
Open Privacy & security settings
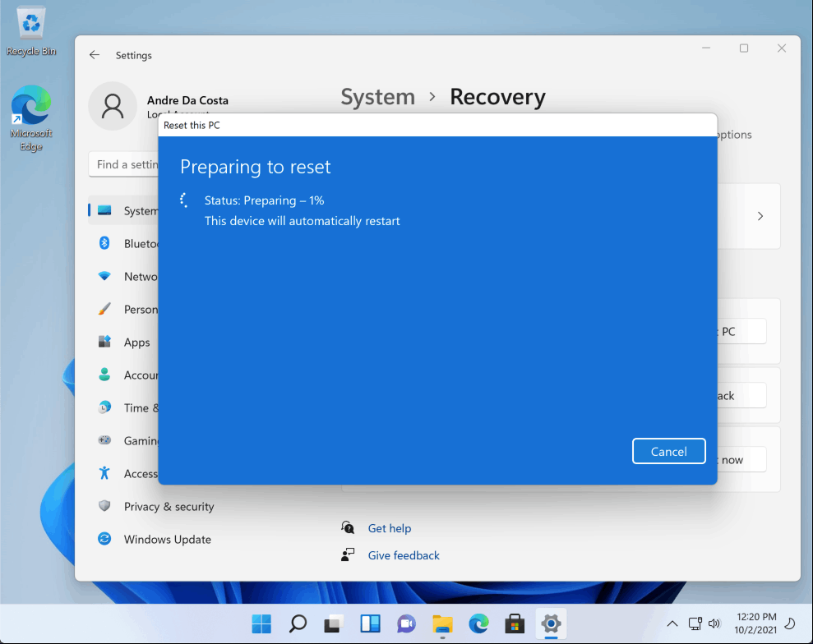tap(169, 506)
